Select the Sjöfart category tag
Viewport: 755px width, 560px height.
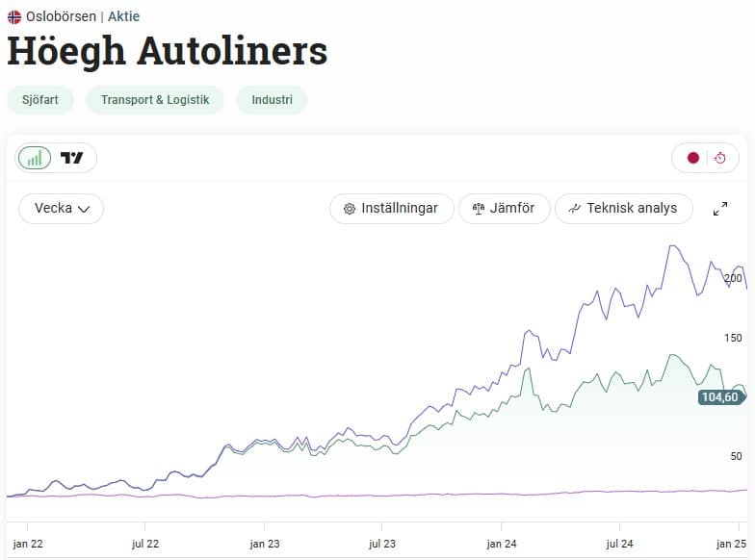coord(40,100)
